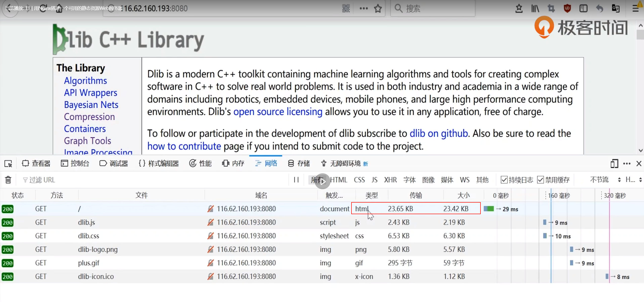Click the QR code icon in address bar
The image size is (644, 302).
346,8
